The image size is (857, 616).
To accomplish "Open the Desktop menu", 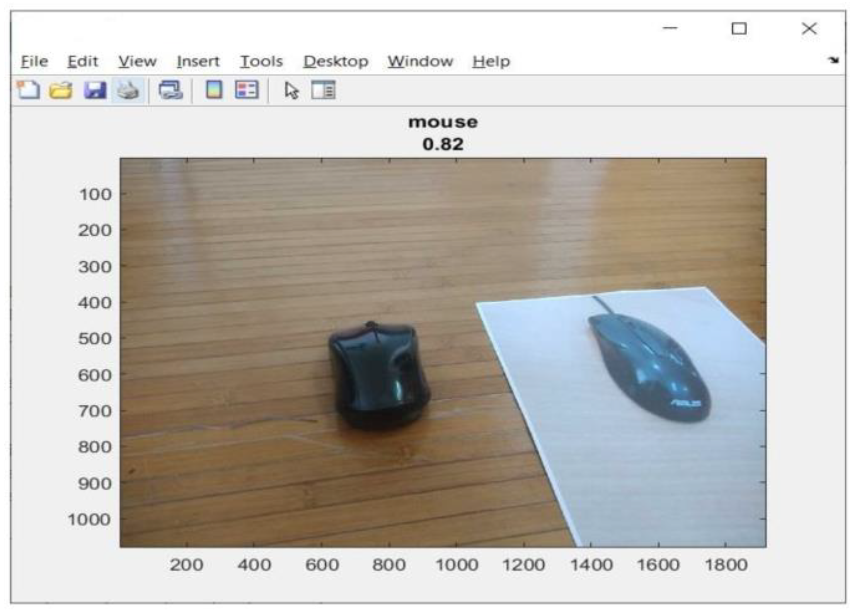I will (x=336, y=61).
